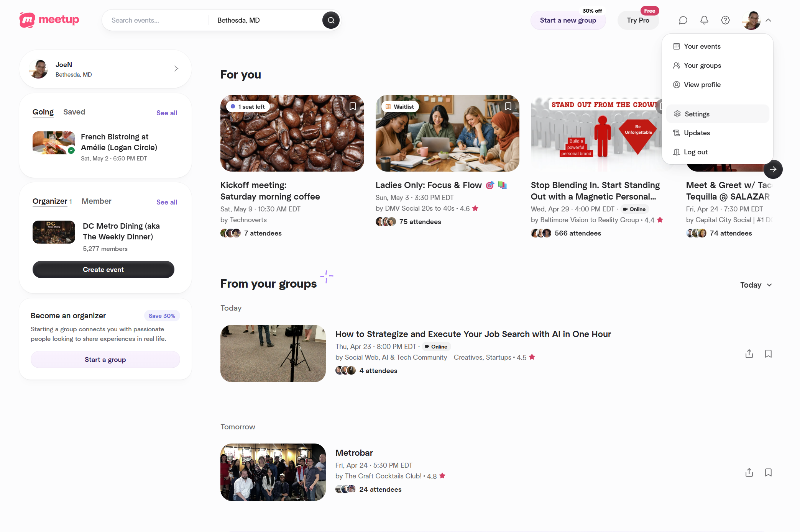Open the French Bistroing at Amélie thumbnail
This screenshot has height=532, width=800.
tap(54, 143)
